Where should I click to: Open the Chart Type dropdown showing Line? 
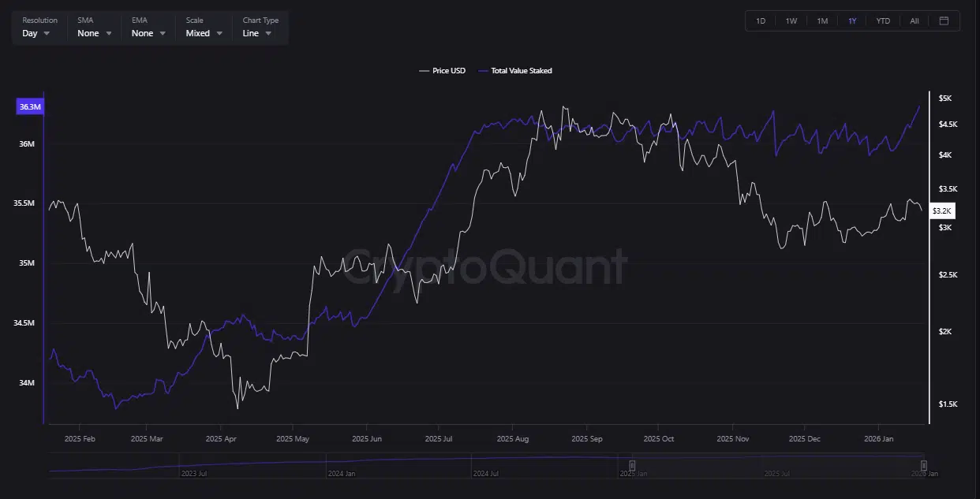pos(258,33)
